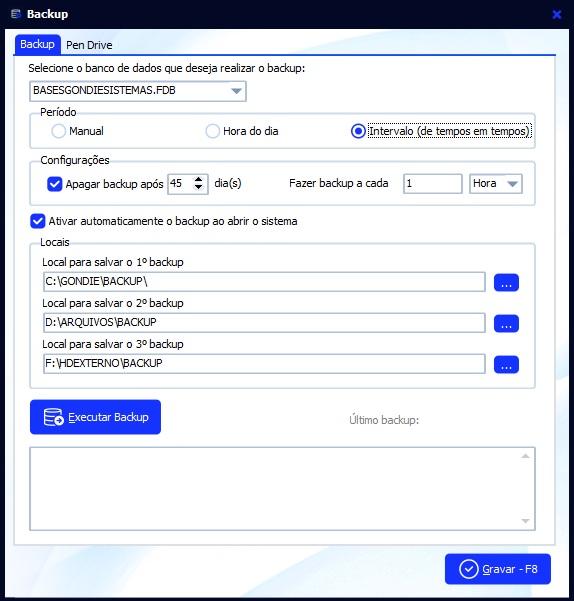Select the Hora do dia radio button
The height and width of the screenshot is (601, 574).
coord(212,131)
